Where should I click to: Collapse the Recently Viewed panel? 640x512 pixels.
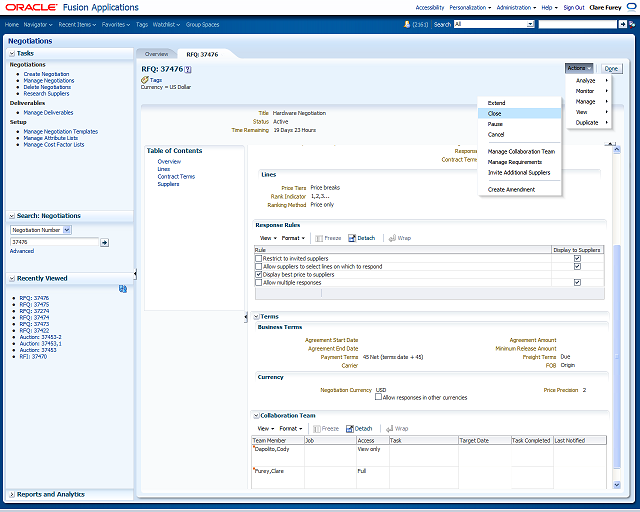(x=12, y=278)
